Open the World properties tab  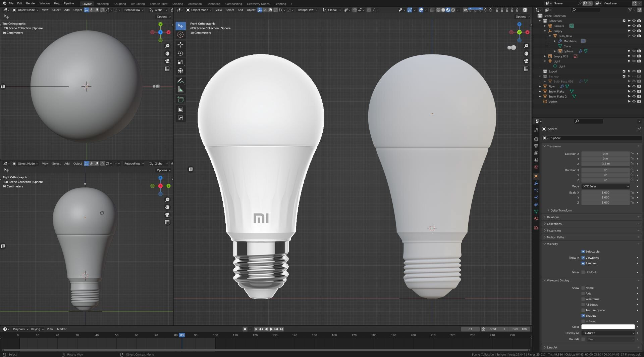pos(536,167)
